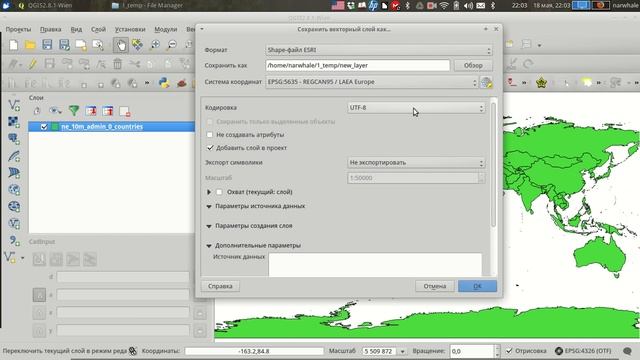The image size is (640, 360).
Task: Click the green symbol swatch of countries layer
Action: [55, 127]
